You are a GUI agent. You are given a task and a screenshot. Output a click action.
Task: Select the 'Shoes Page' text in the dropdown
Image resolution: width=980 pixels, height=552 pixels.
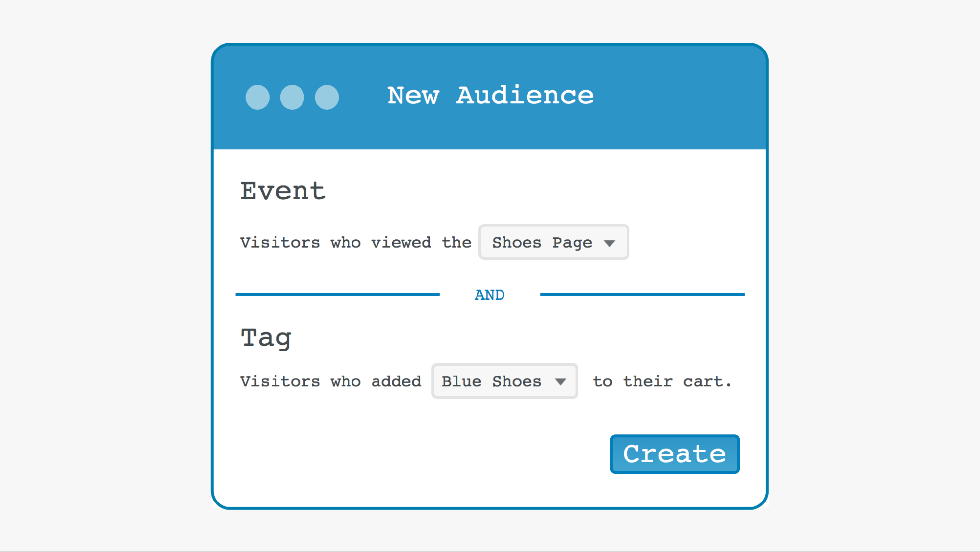[x=542, y=243]
